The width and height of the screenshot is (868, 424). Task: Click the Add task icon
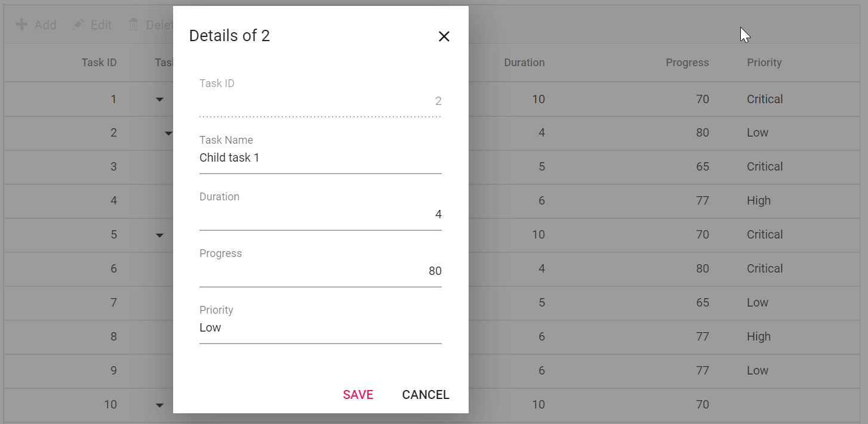click(22, 24)
